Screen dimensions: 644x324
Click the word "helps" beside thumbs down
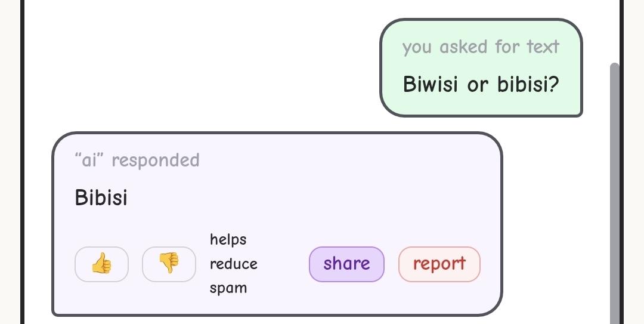[x=228, y=240]
